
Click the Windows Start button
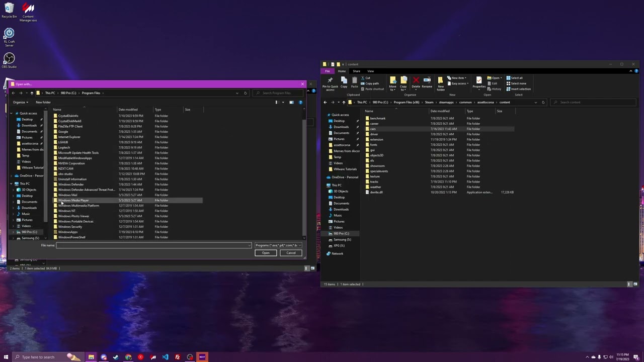point(6,357)
